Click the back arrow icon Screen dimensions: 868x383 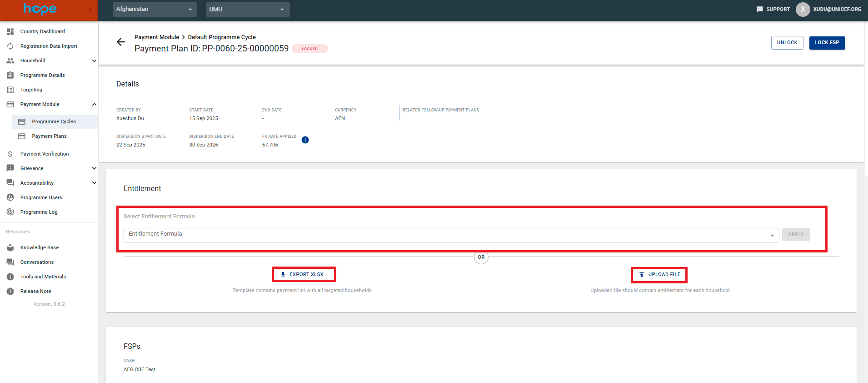[x=121, y=42]
